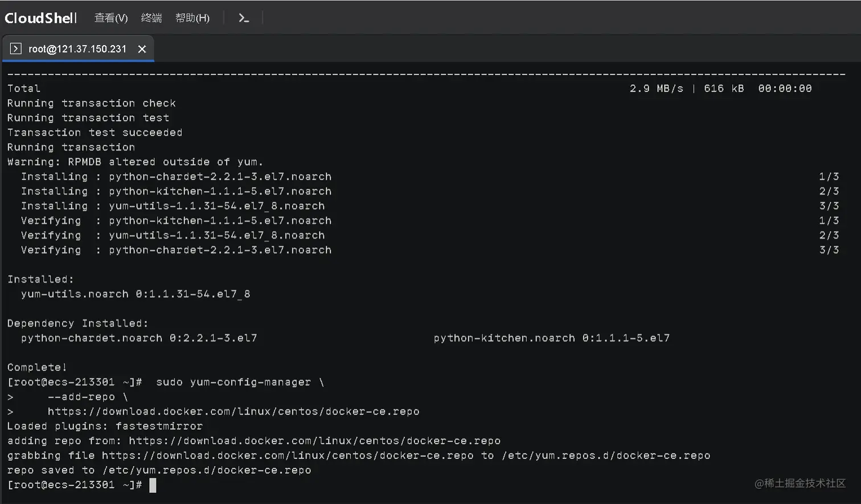
Task: Click "Running transaction check" line
Action: (91, 103)
